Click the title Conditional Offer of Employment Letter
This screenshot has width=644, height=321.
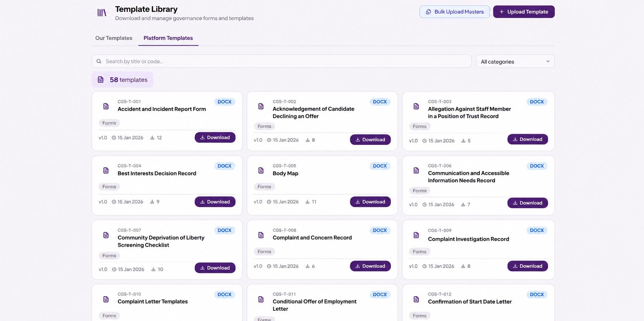coord(315,305)
